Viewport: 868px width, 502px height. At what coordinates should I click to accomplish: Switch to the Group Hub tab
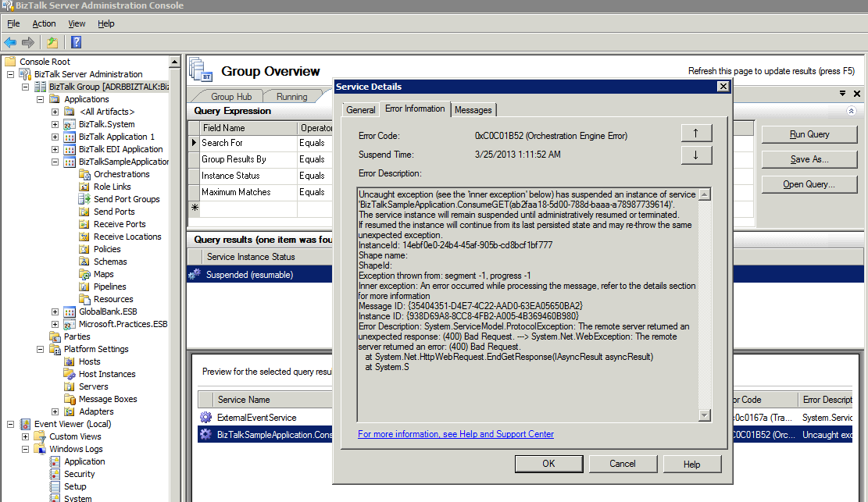(231, 96)
